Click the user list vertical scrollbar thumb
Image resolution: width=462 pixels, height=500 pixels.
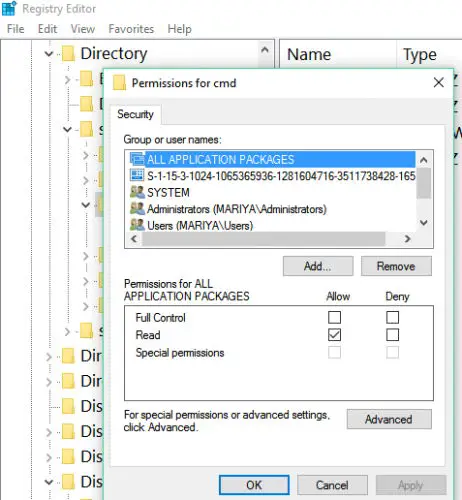(424, 183)
